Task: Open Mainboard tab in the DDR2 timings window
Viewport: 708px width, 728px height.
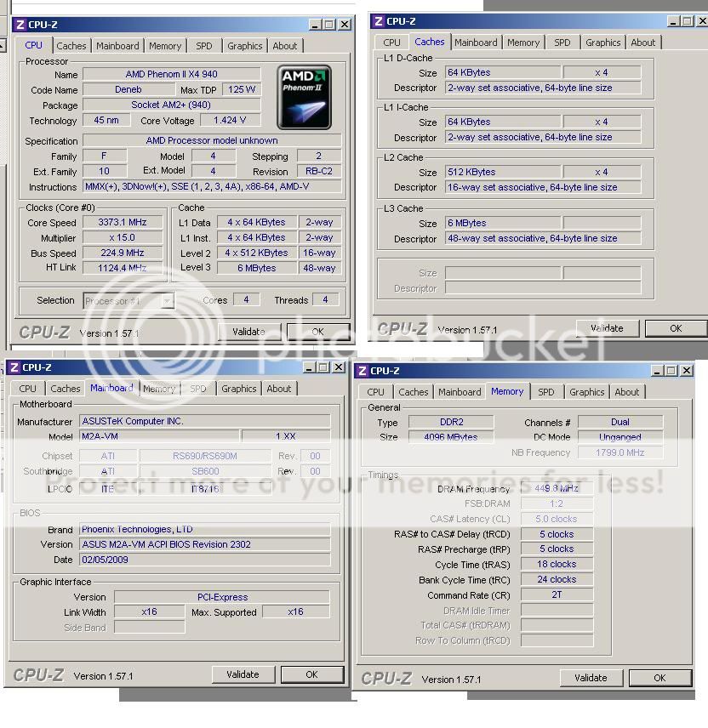Action: [460, 392]
